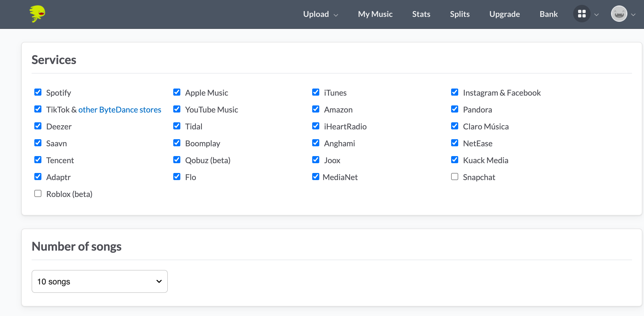Uncheck the Spotify checkbox
Screen dimensions: 644x316
pyautogui.click(x=38, y=92)
